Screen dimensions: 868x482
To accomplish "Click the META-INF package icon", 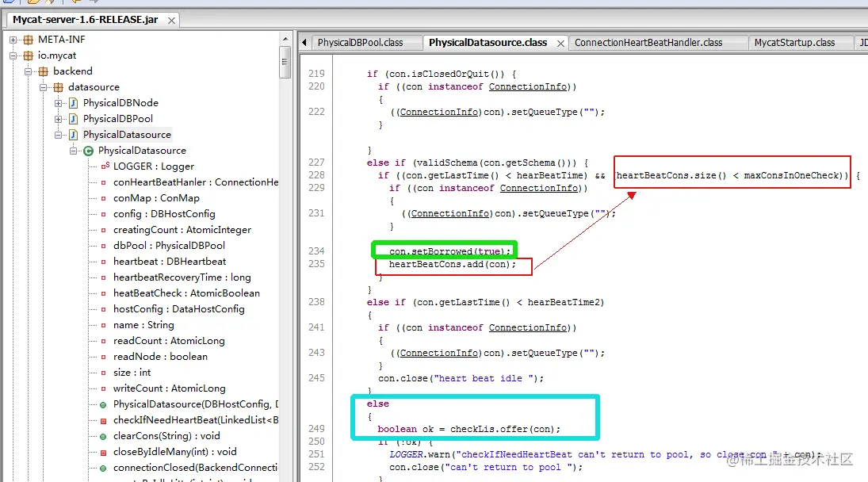I will [x=28, y=40].
